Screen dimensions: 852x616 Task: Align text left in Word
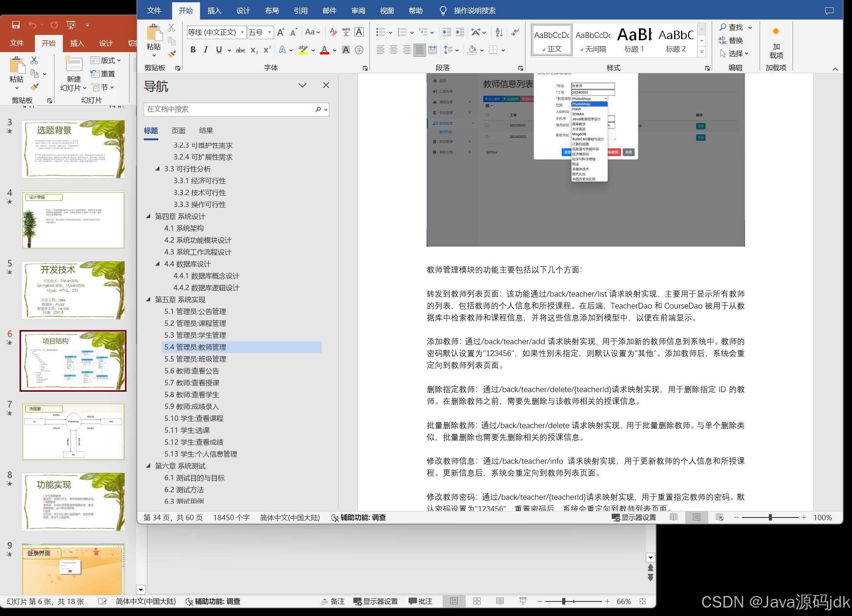point(380,50)
